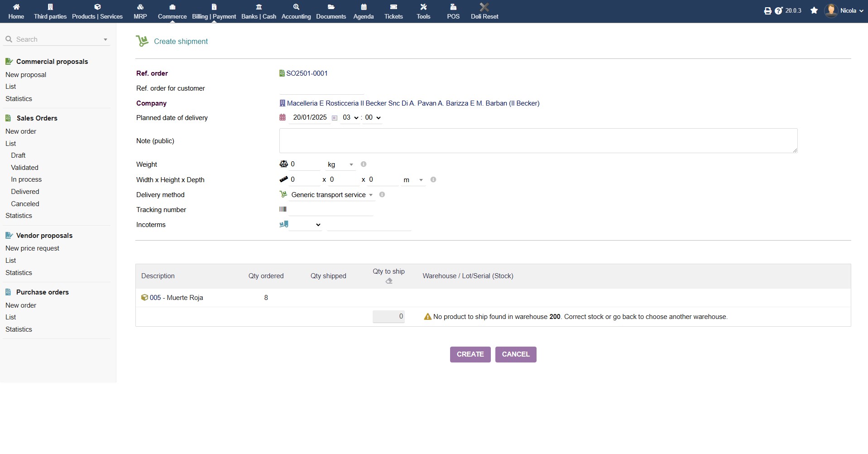This screenshot has width=868, height=454.
Task: Click the Tracking number input field
Action: [x=331, y=210]
